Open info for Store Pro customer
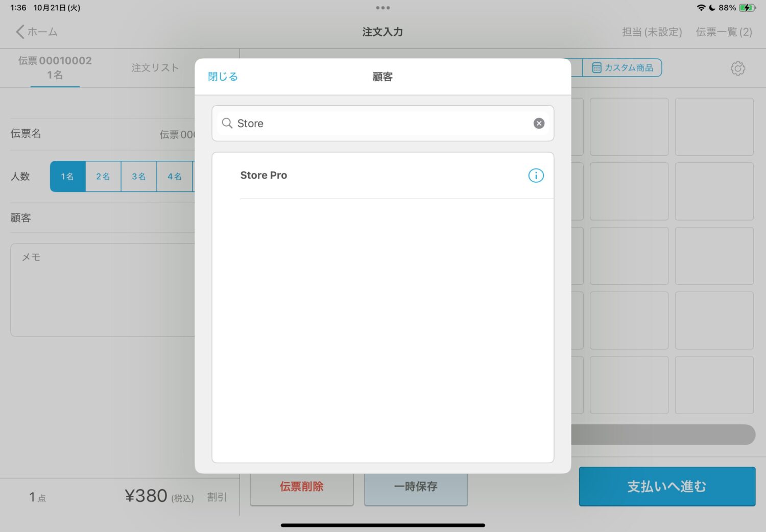766x532 pixels. coord(536,176)
